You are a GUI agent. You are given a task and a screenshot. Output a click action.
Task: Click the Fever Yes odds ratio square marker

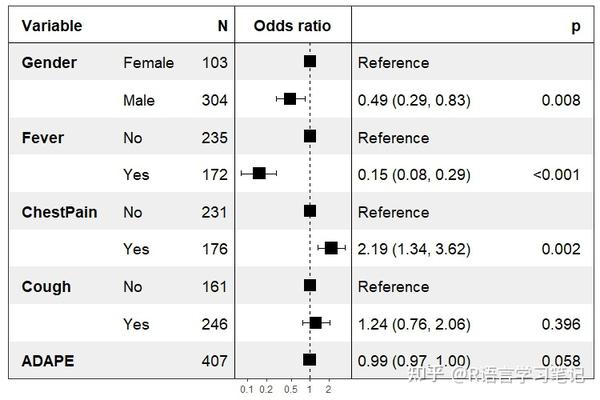pyautogui.click(x=259, y=173)
